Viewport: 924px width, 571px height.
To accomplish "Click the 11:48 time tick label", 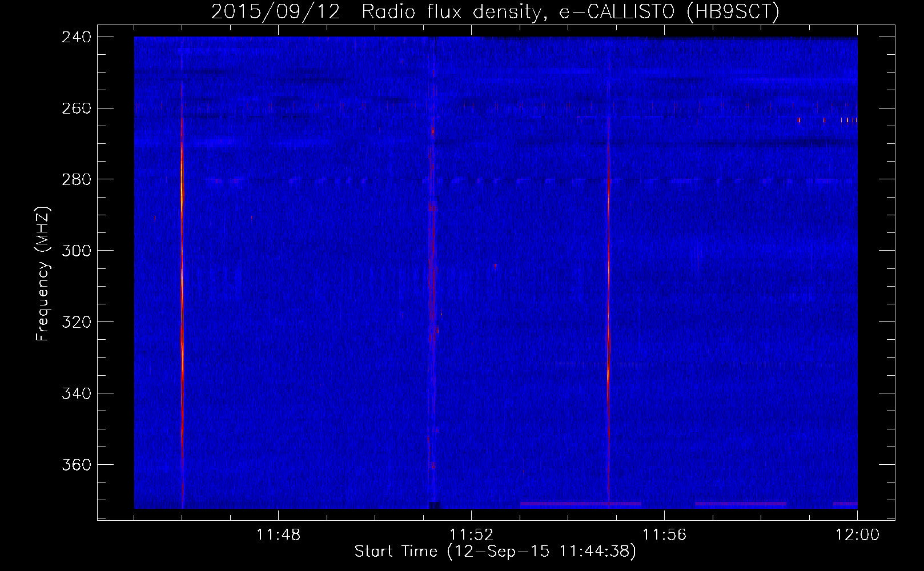I will point(278,535).
